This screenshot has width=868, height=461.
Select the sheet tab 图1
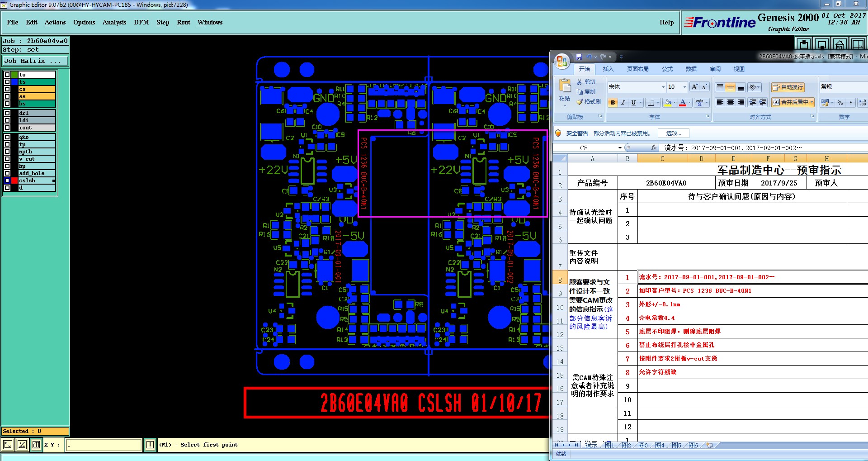(x=610, y=445)
